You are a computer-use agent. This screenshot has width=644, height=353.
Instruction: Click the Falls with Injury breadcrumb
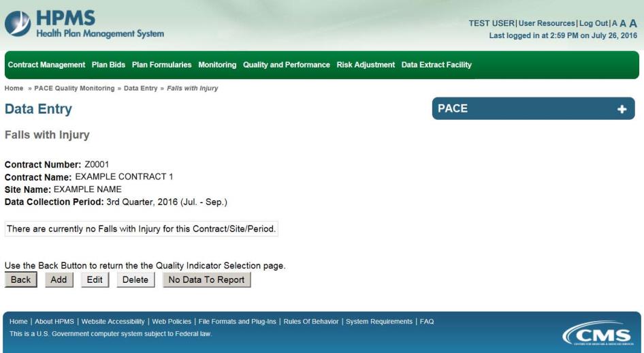coord(192,89)
